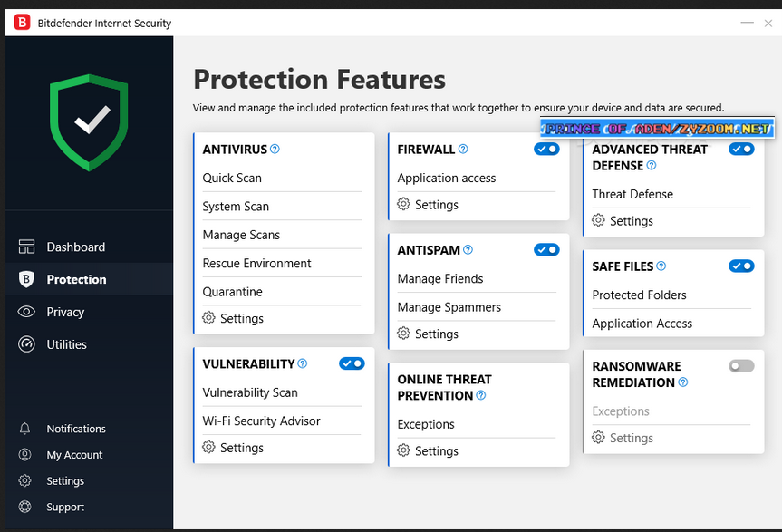Click gear icon in Antivirus card
Image resolution: width=782 pixels, height=532 pixels.
(208, 317)
